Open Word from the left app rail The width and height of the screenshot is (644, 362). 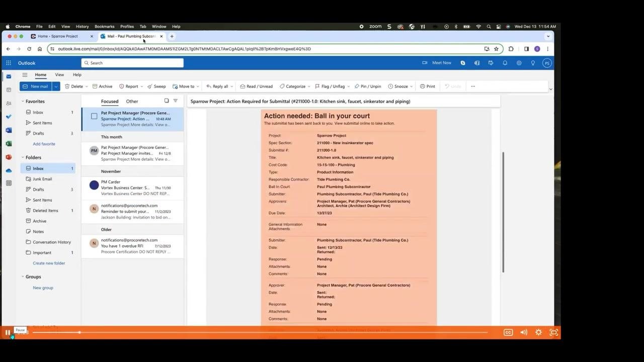9,130
